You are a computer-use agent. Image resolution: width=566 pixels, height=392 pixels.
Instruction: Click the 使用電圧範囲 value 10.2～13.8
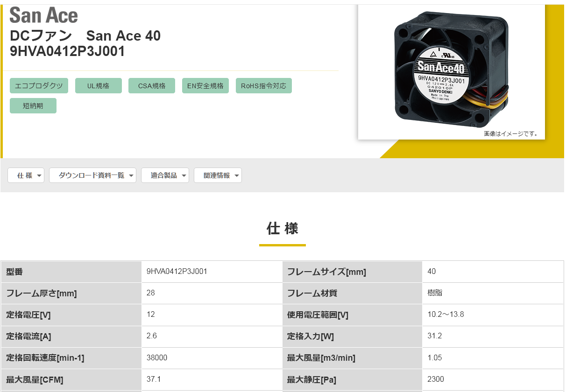pyautogui.click(x=446, y=315)
